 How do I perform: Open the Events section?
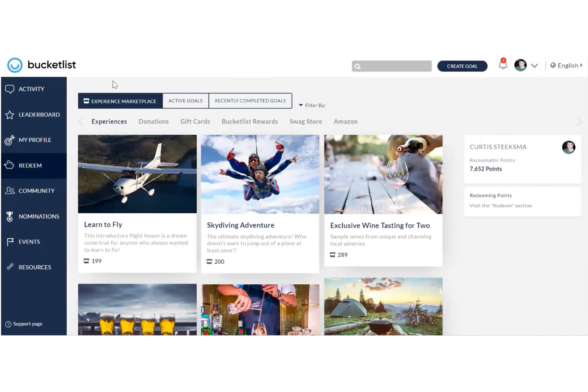(x=29, y=241)
